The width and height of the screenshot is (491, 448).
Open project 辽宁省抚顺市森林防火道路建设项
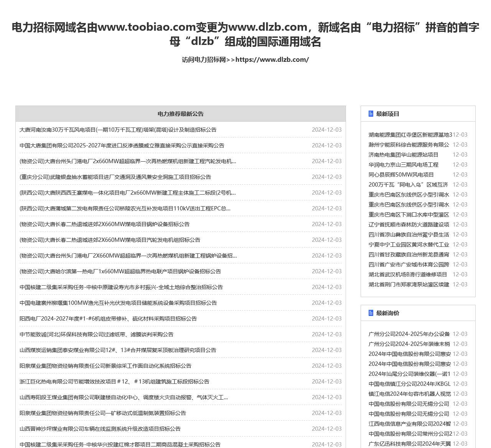pos(409,225)
